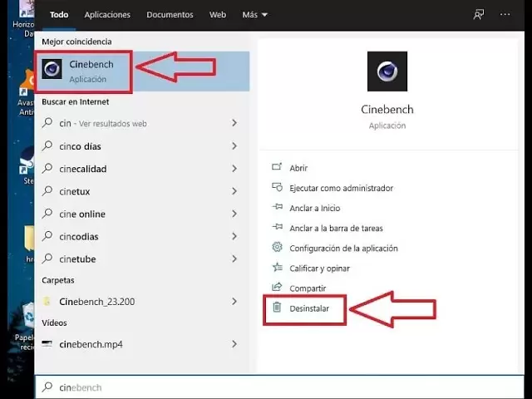The width and height of the screenshot is (532, 399).
Task: Choose Ejecutar como administrador
Action: (x=341, y=188)
